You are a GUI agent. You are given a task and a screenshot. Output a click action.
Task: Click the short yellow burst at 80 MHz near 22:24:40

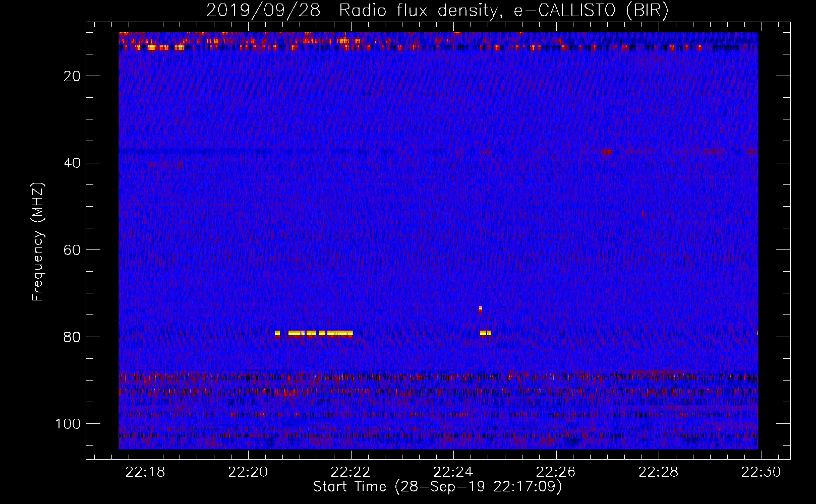point(485,333)
